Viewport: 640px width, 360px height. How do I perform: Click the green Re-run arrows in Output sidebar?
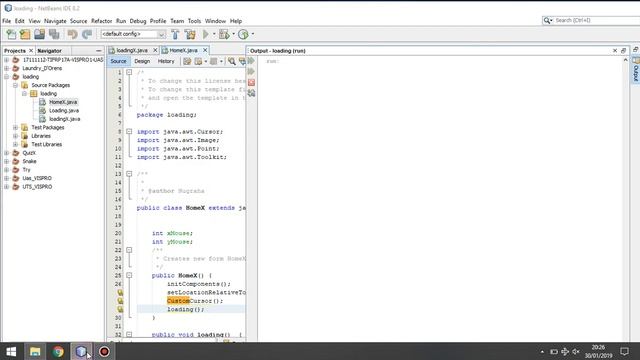(x=251, y=61)
